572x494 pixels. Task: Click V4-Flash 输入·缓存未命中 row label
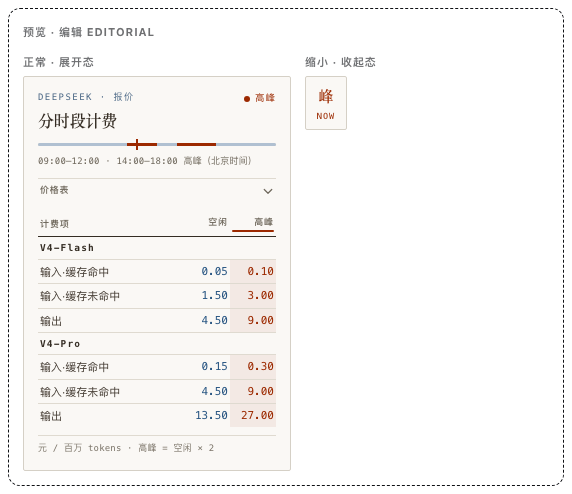point(80,296)
